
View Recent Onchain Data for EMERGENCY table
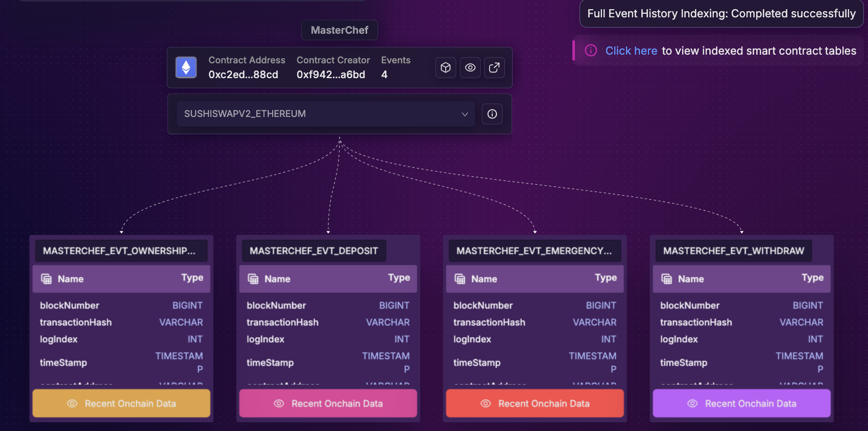point(535,403)
